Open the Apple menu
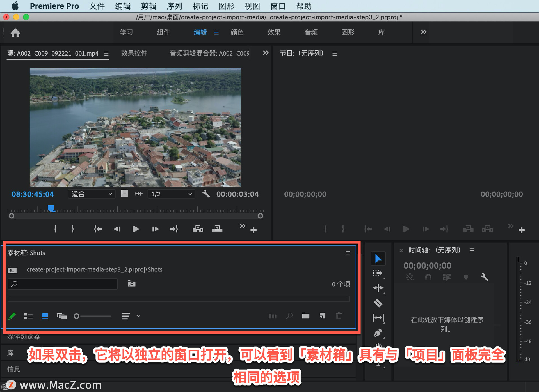 point(15,6)
